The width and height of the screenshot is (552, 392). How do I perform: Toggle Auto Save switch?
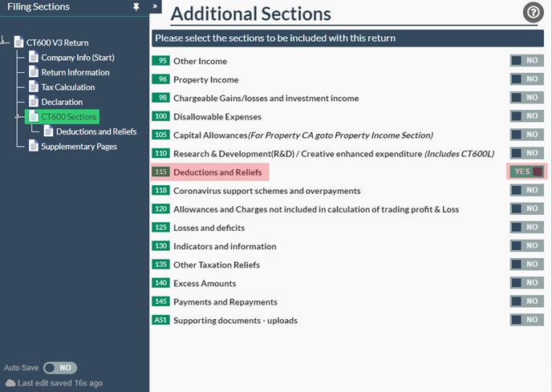[x=59, y=367]
